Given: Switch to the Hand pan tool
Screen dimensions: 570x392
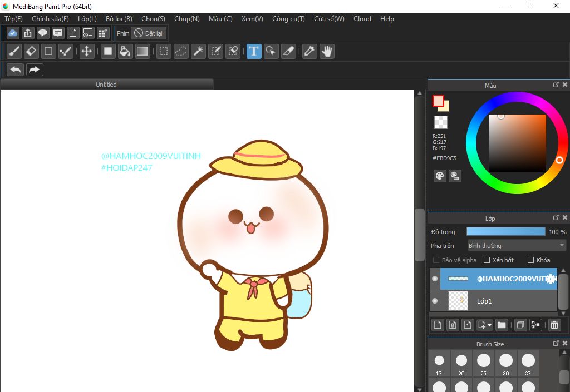Looking at the screenshot, I should [x=327, y=52].
